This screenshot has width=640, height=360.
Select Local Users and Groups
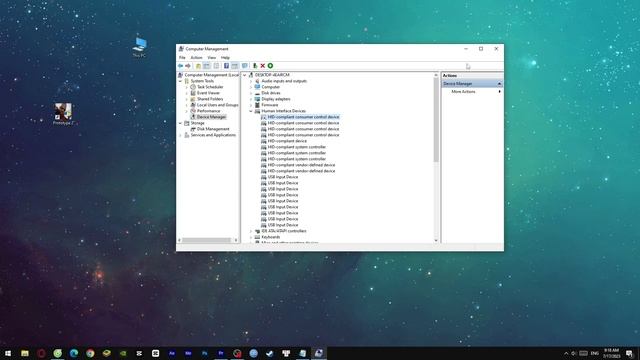pyautogui.click(x=218, y=105)
